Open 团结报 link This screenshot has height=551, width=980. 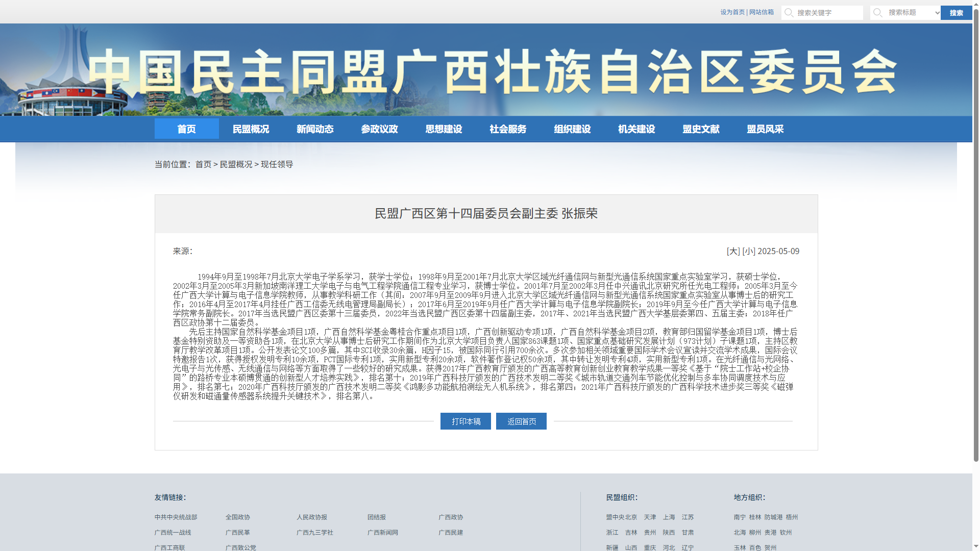point(377,517)
